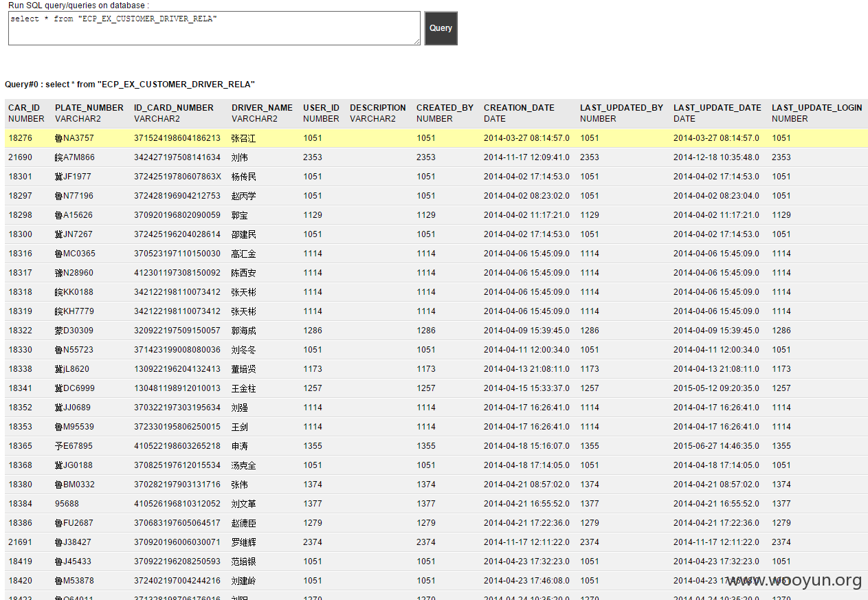868x600 pixels.
Task: Click creation date 2014-04-21 16:55:52.0
Action: click(x=526, y=504)
